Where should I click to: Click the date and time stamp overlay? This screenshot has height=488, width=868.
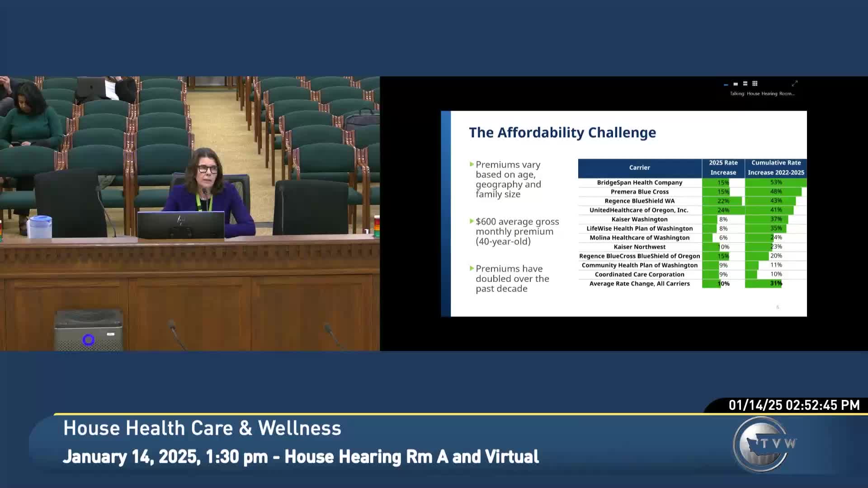pos(794,405)
